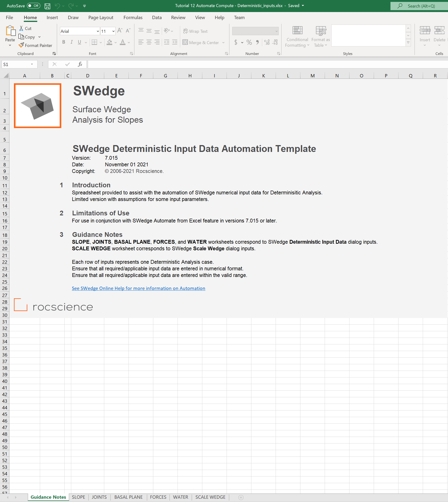Click Middle Align icon

[149, 30]
